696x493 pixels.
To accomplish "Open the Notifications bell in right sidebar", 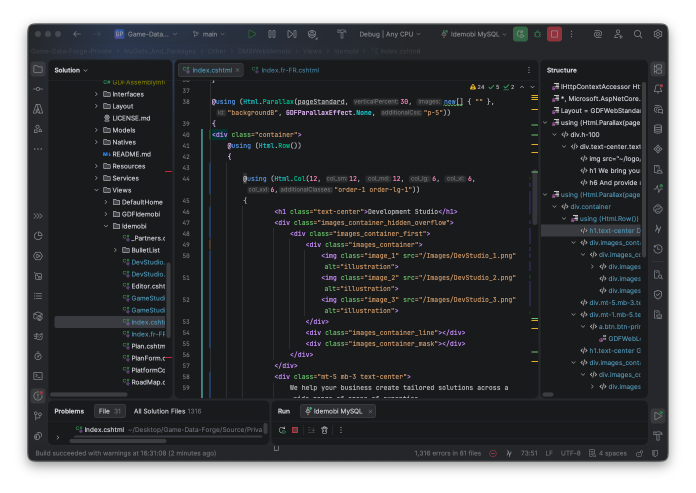I will [x=658, y=89].
